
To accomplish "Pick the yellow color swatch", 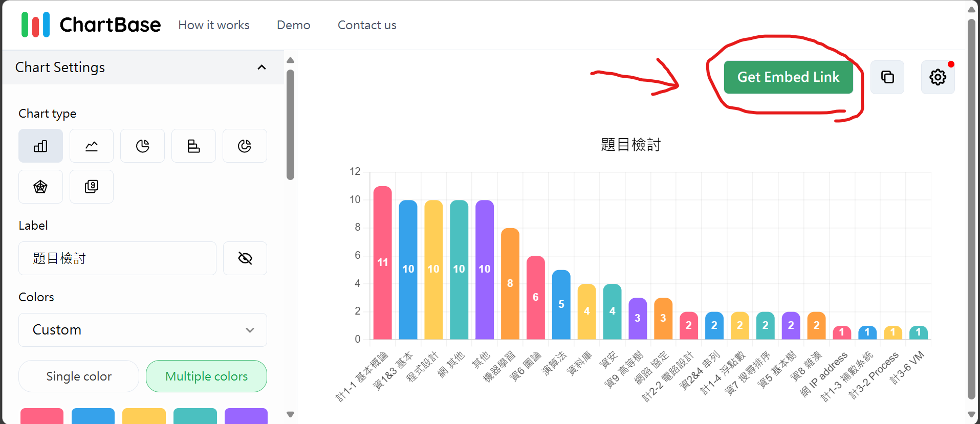I will click(144, 416).
